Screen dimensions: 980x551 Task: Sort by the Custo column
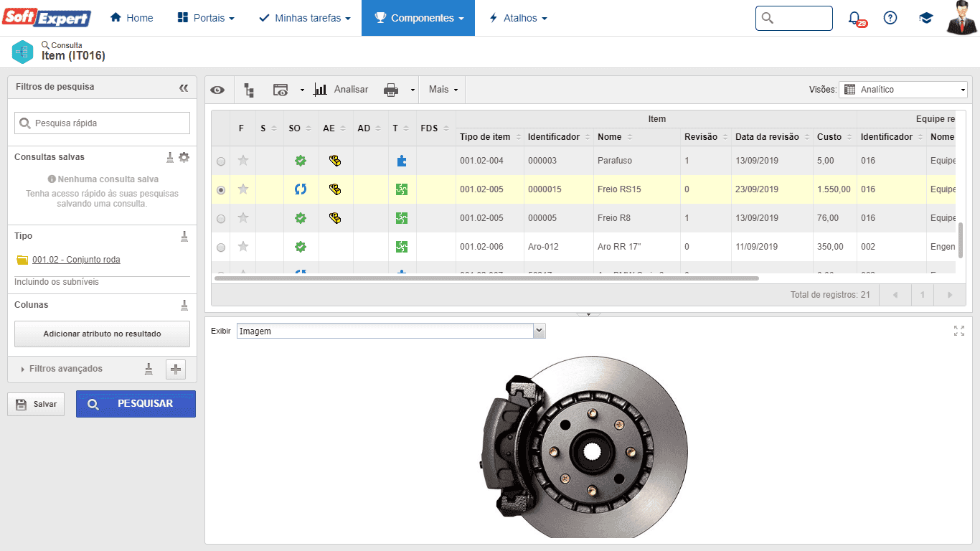point(834,137)
